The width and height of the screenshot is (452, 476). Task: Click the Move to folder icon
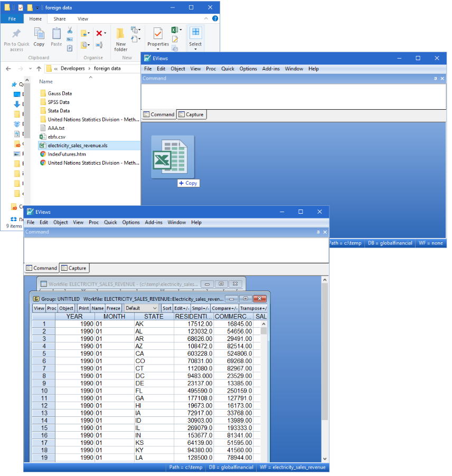tap(83, 33)
